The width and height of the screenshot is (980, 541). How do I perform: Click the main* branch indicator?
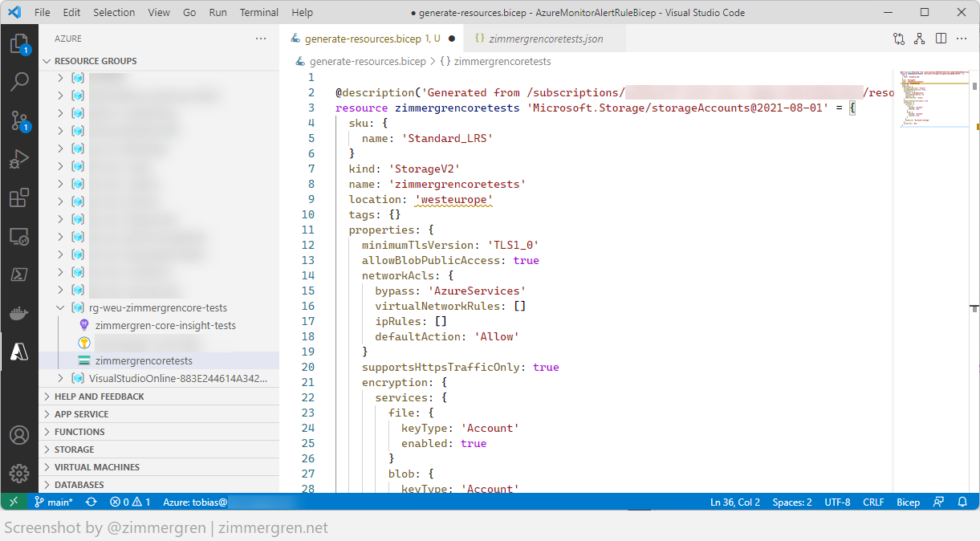53,502
